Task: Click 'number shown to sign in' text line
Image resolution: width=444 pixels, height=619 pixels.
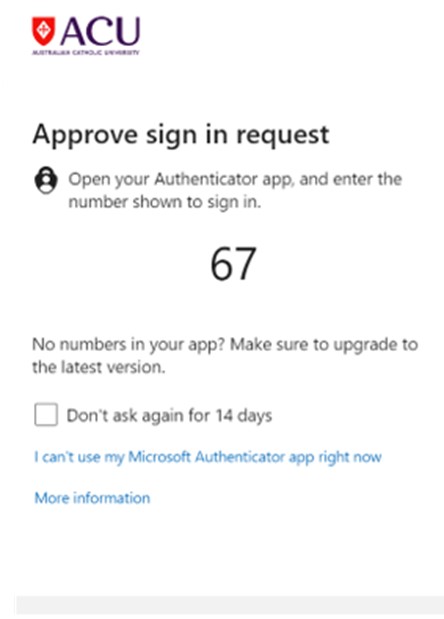Action: pos(165,203)
